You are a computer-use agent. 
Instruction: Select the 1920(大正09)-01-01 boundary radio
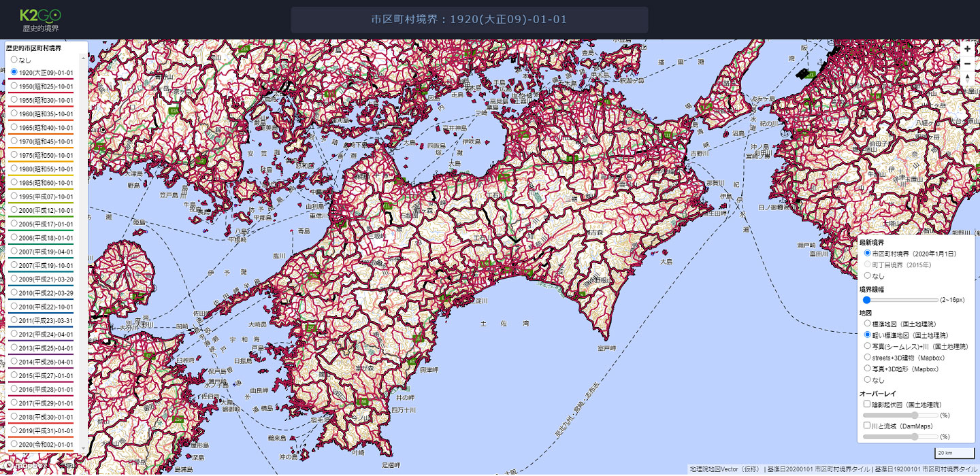(x=14, y=72)
